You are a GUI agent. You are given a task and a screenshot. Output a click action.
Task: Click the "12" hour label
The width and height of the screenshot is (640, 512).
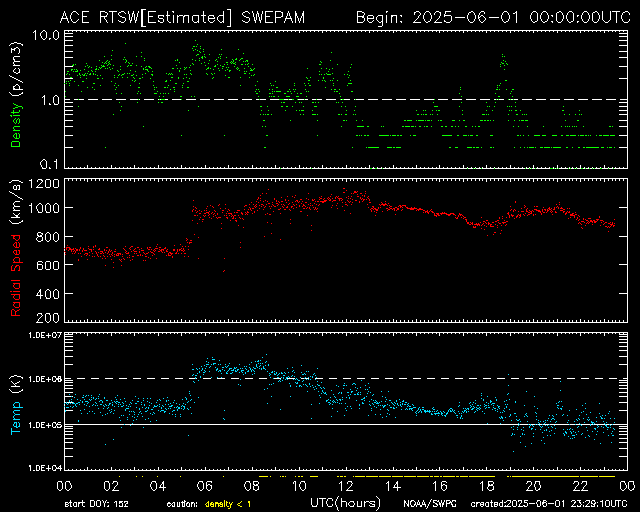coord(346,486)
